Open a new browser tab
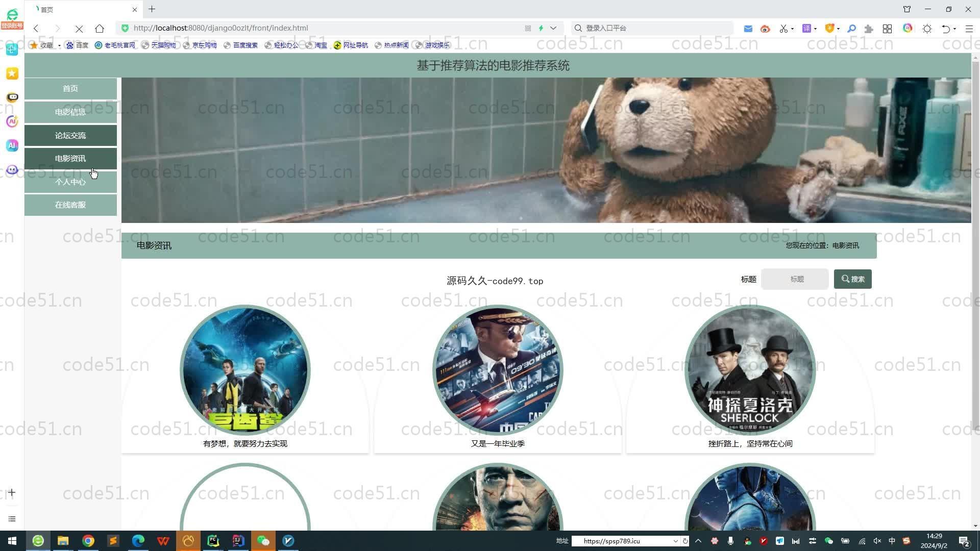This screenshot has height=551, width=980. coord(152,9)
